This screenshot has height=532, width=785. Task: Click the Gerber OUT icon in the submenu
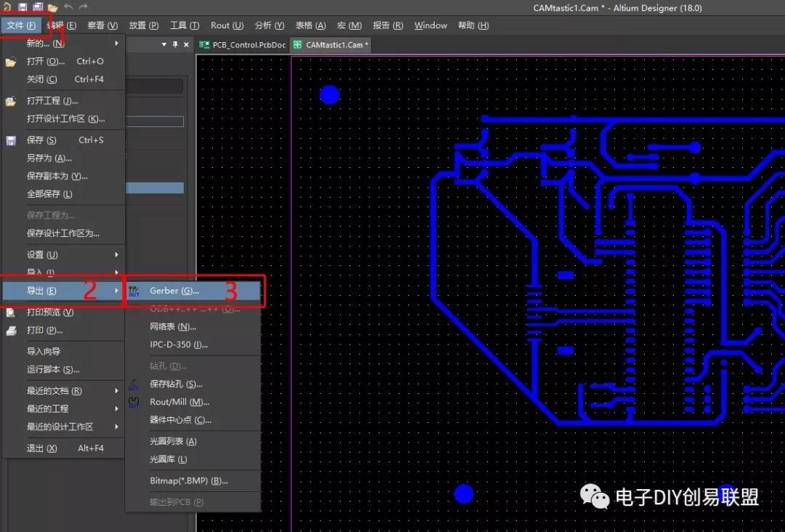tap(134, 291)
